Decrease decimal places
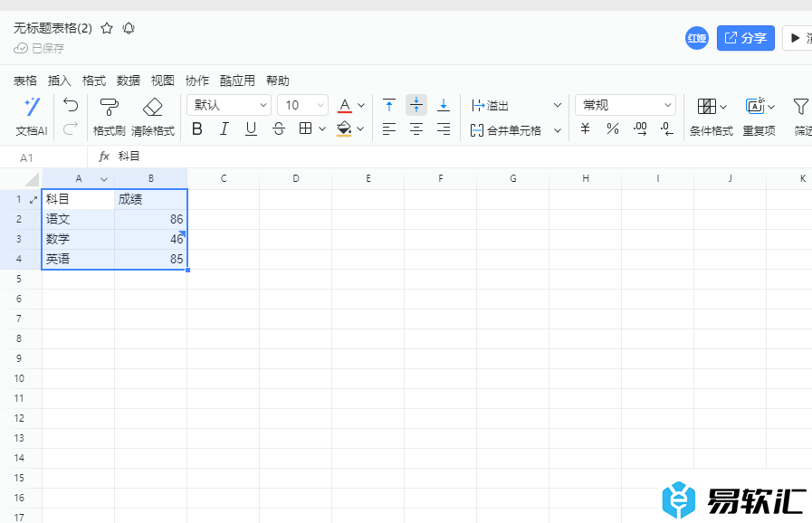Screen dimensions: 812x523 pyautogui.click(x=667, y=128)
